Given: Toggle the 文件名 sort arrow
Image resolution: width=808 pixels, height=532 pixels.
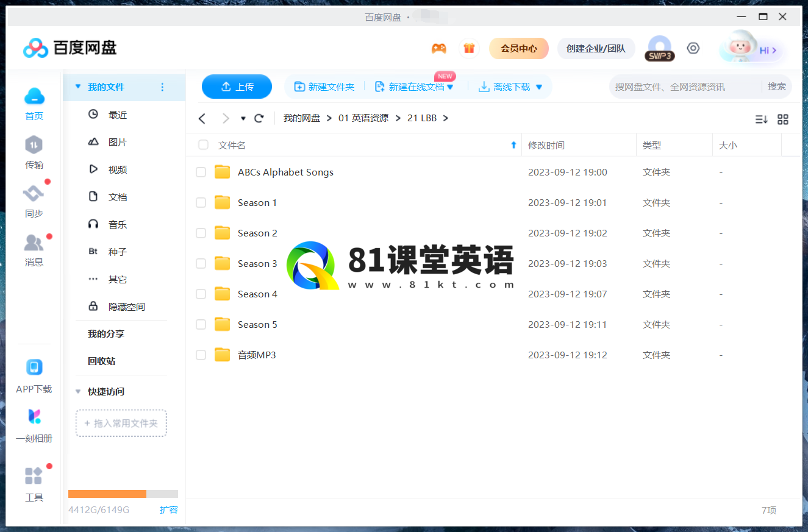Looking at the screenshot, I should click(x=513, y=145).
